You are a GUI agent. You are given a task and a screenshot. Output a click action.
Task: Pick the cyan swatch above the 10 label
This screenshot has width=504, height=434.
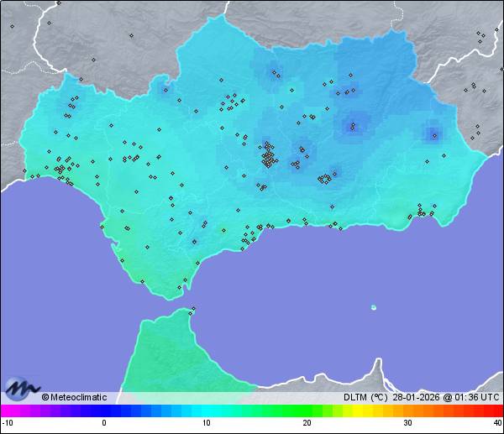click(207, 410)
